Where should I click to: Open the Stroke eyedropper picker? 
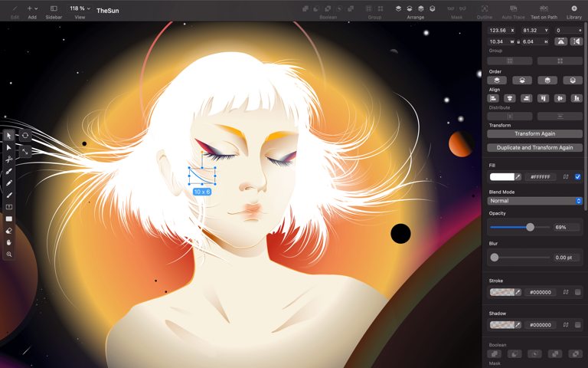518,292
